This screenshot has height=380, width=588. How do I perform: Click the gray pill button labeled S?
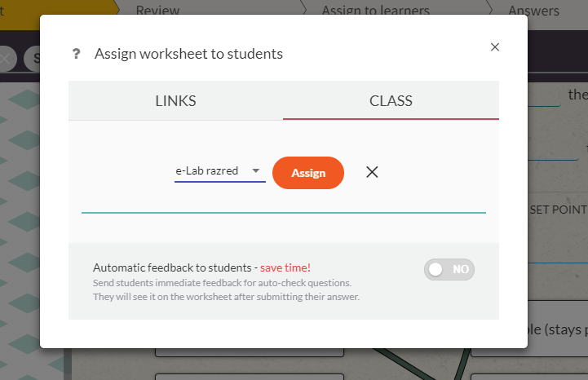(33, 59)
